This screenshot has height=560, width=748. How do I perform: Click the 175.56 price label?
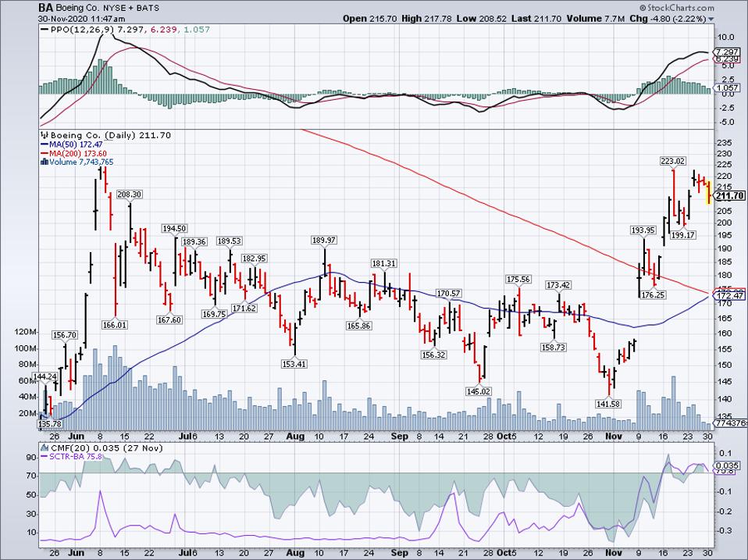518,279
